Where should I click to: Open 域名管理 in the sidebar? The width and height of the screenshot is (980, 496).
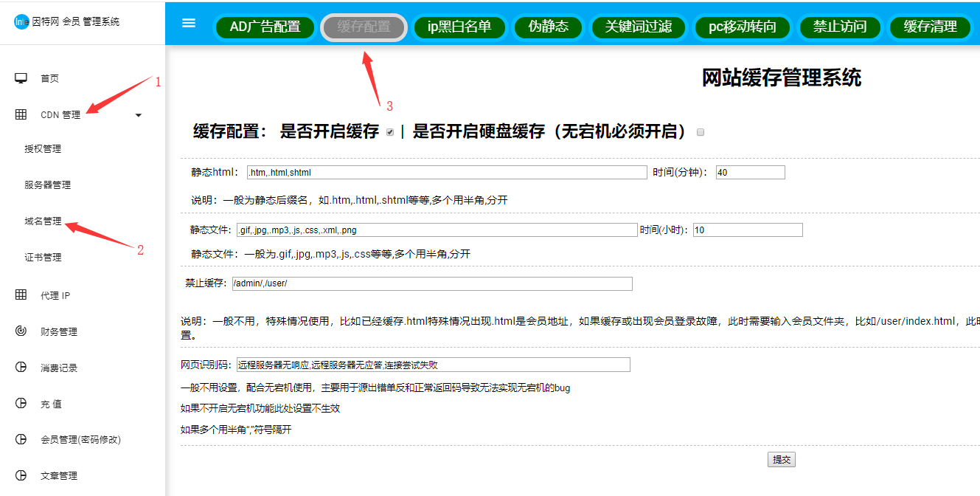(x=43, y=221)
